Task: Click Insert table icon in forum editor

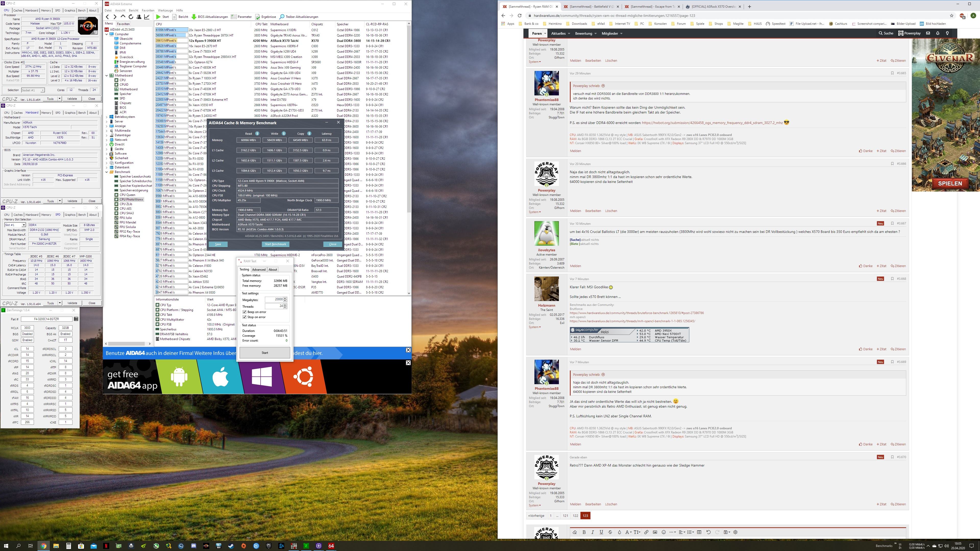Action: click(699, 532)
